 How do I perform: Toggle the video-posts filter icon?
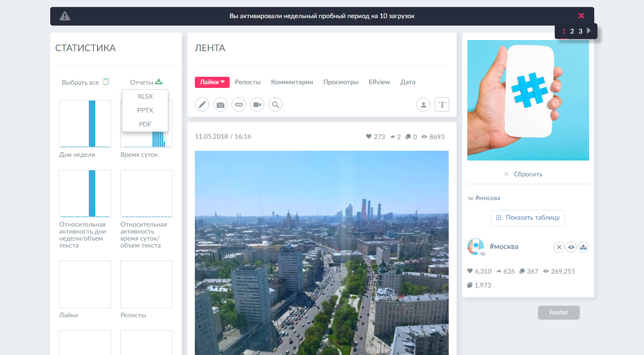pyautogui.click(x=257, y=105)
